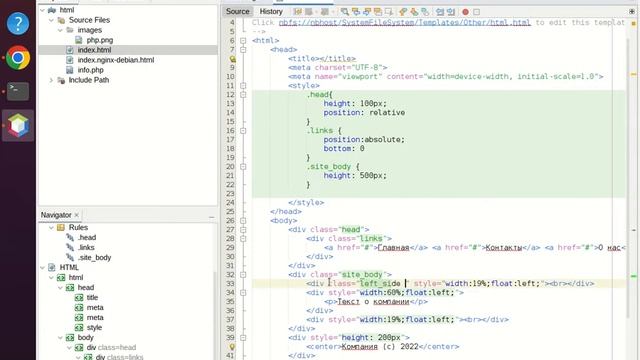Viewport: 640px width, 360px height.
Task: Toggle Rectangular Selection mode
Action: point(389,12)
